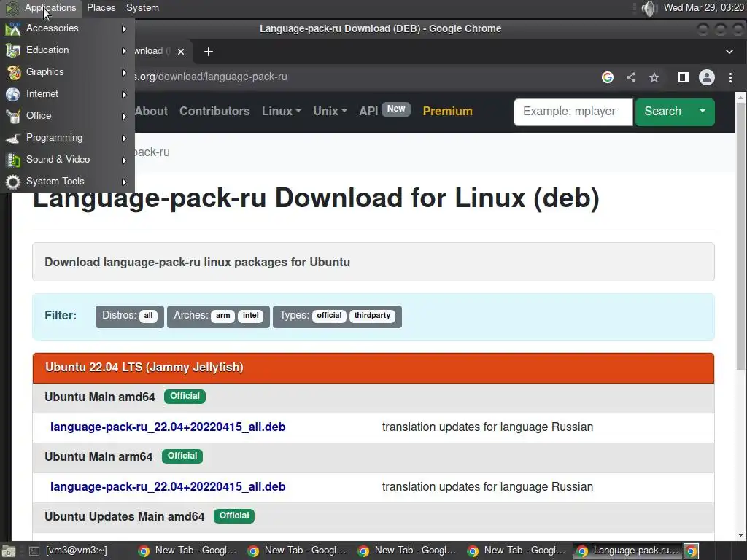The width and height of the screenshot is (747, 560).
Task: Open the Graphics submenu
Action: (66, 72)
